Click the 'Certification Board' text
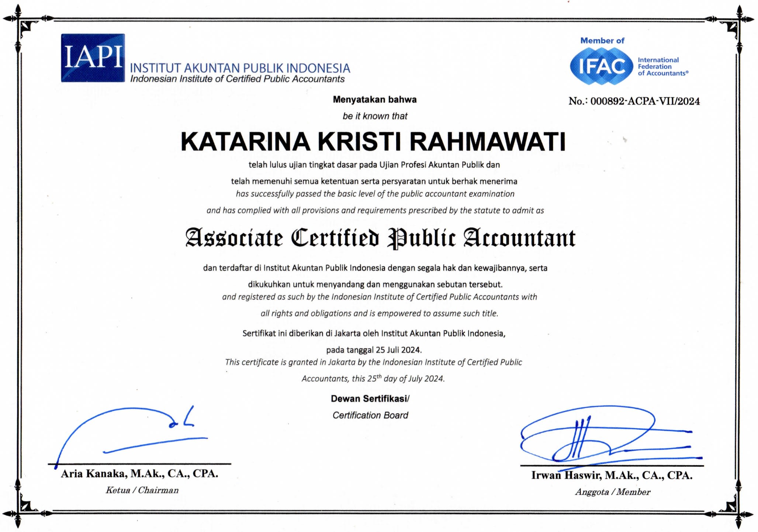Image resolution: width=758 pixels, height=532 pixels. pos(370,415)
